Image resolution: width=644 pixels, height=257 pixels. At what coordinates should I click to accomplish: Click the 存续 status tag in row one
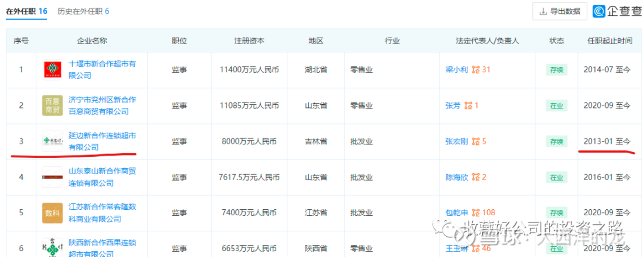(x=556, y=70)
